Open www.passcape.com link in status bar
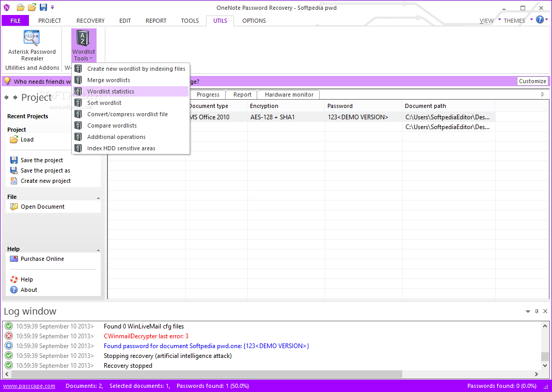The height and width of the screenshot is (392, 552). point(29,386)
